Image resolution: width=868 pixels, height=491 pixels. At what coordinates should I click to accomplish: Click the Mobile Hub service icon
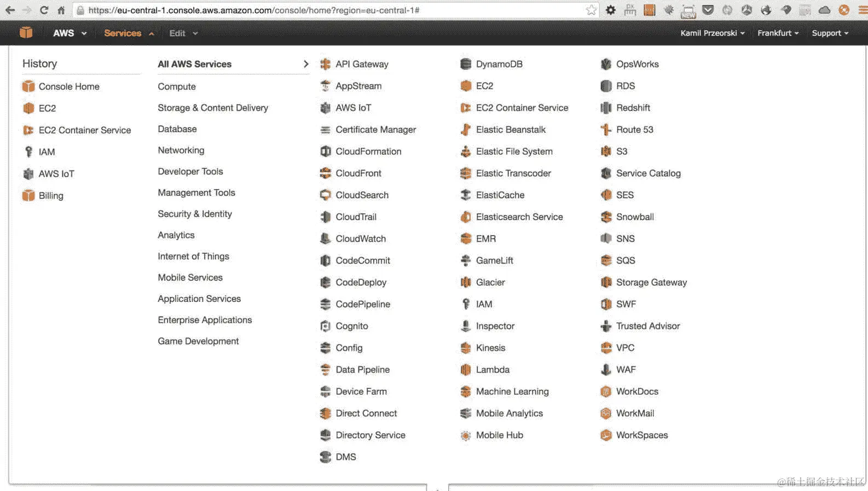(x=466, y=436)
